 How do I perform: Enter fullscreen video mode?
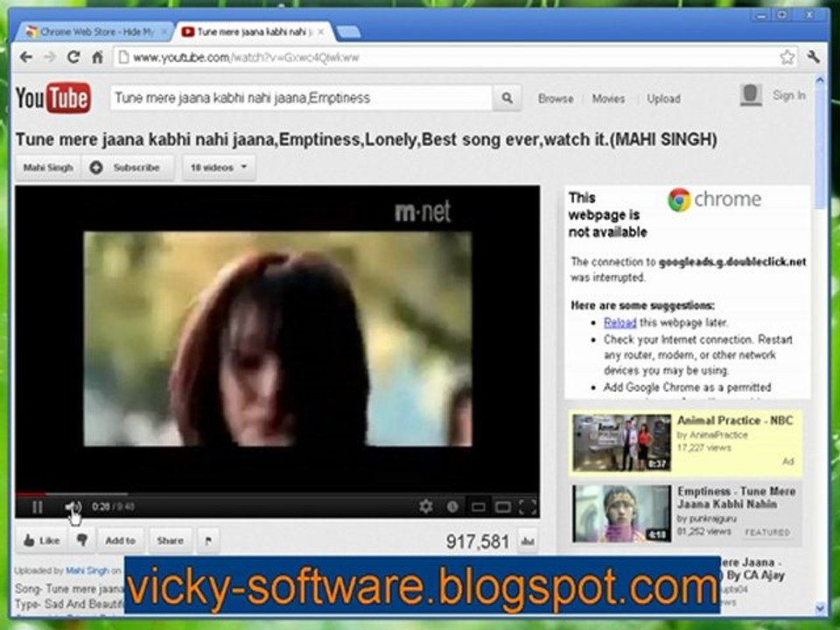tap(528, 507)
